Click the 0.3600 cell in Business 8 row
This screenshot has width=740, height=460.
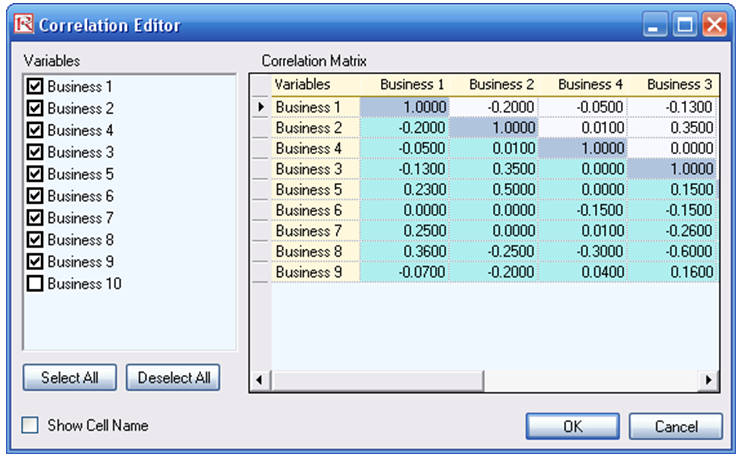405,251
